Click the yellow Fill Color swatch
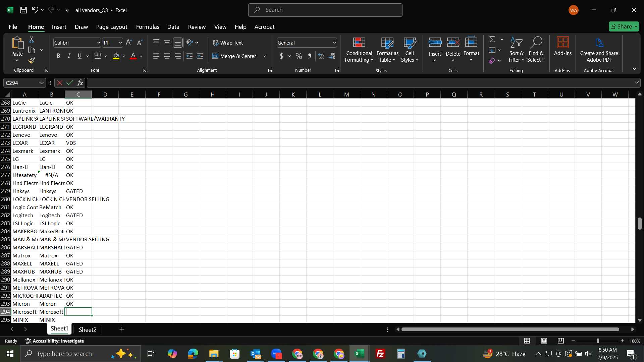Viewport: 644px width, 362px height. click(116, 56)
